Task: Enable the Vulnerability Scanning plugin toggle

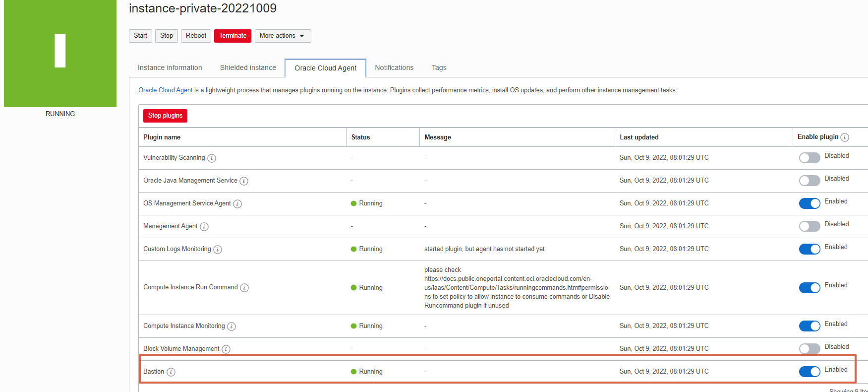Action: coord(810,158)
